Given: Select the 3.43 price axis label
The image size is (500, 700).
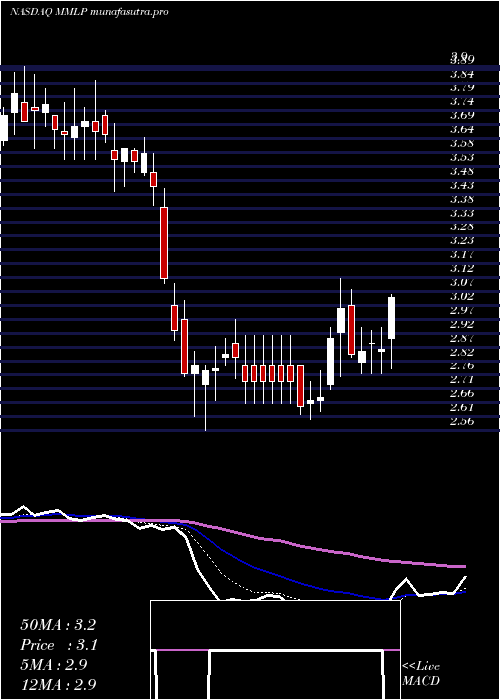Looking at the screenshot, I should pyautogui.click(x=462, y=185).
